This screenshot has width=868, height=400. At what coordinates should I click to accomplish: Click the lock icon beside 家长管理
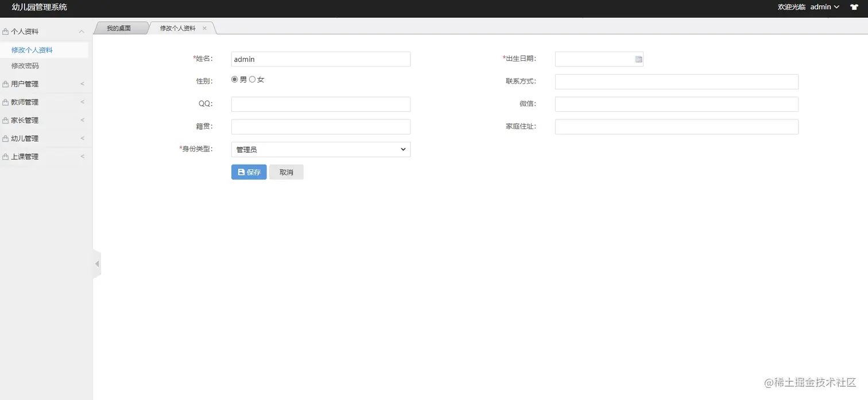pos(5,121)
